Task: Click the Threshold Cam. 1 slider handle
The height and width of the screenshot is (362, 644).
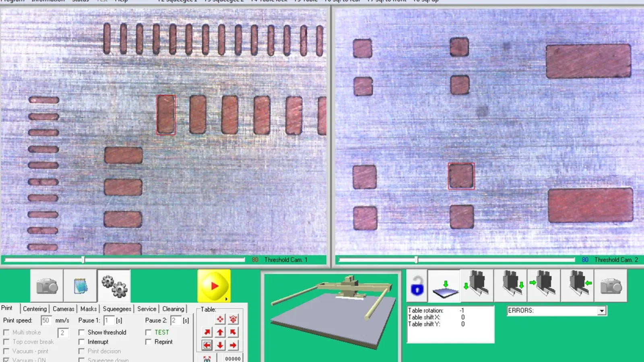Action: (83, 260)
